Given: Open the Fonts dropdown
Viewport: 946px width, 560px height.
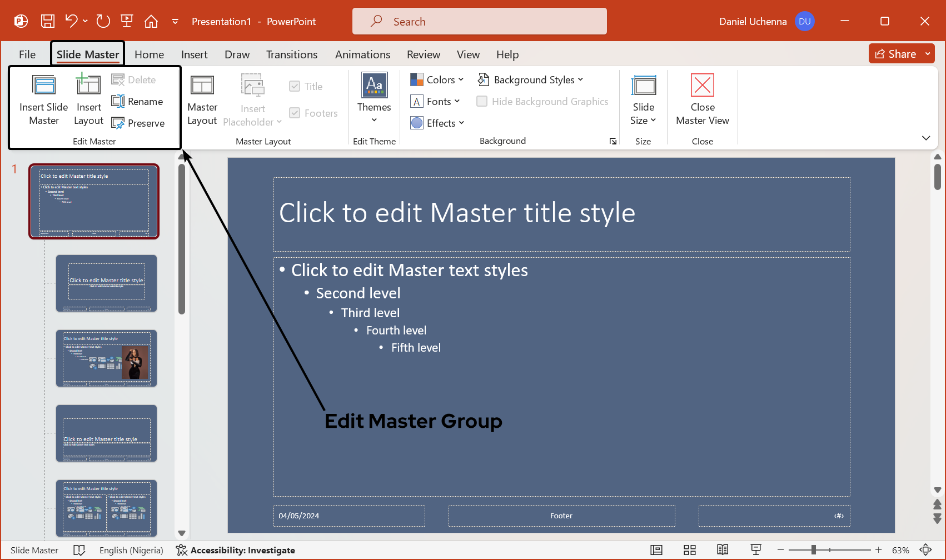Looking at the screenshot, I should 435,102.
